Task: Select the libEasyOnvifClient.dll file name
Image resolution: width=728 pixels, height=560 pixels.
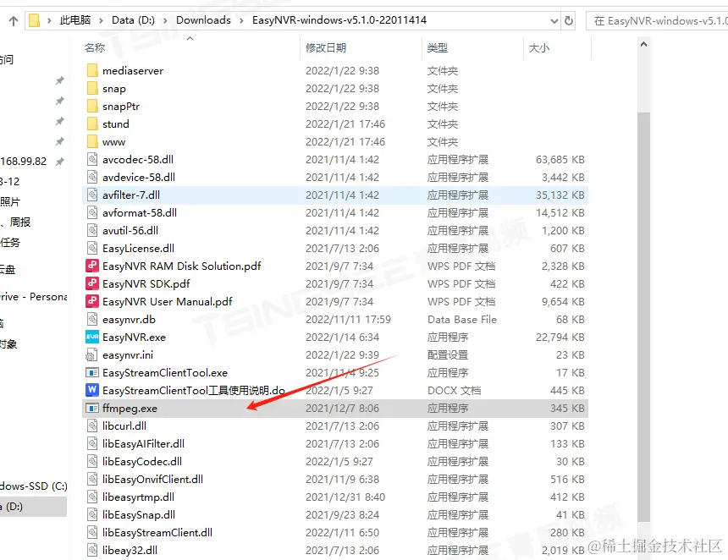Action: click(x=152, y=480)
